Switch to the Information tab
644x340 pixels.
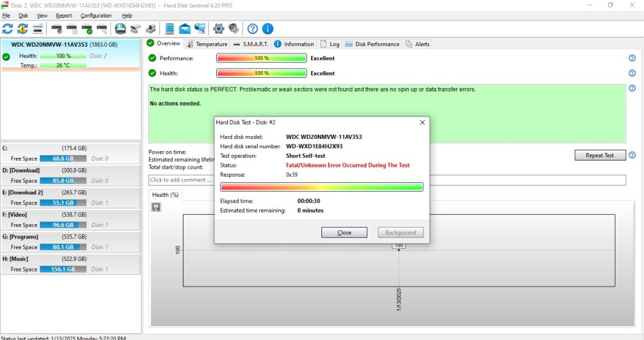coord(294,44)
